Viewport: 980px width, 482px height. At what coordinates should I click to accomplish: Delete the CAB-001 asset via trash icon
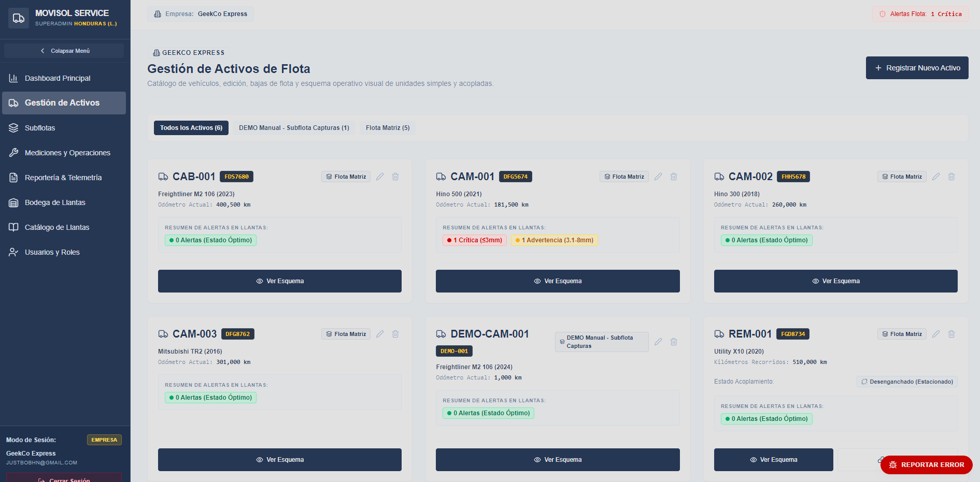395,177
